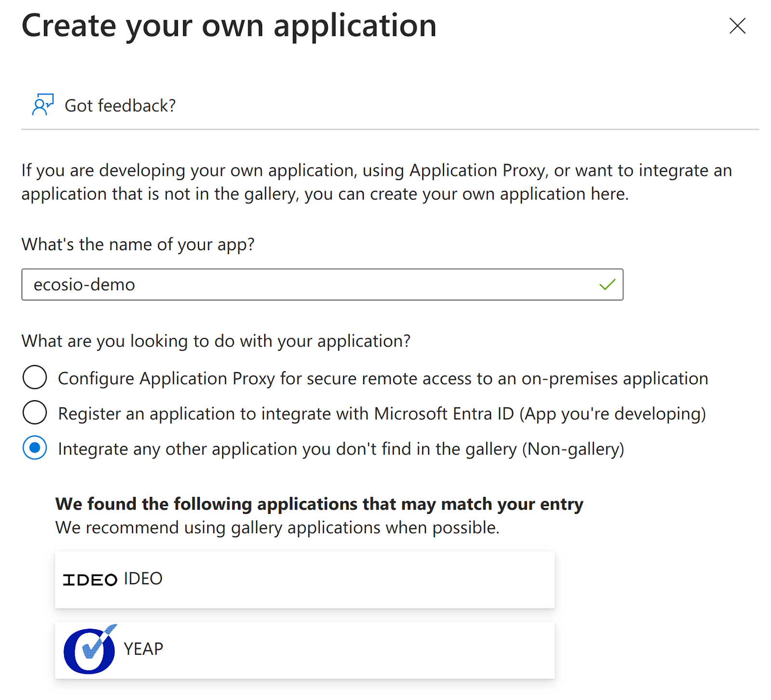Click the app name input field

322,284
